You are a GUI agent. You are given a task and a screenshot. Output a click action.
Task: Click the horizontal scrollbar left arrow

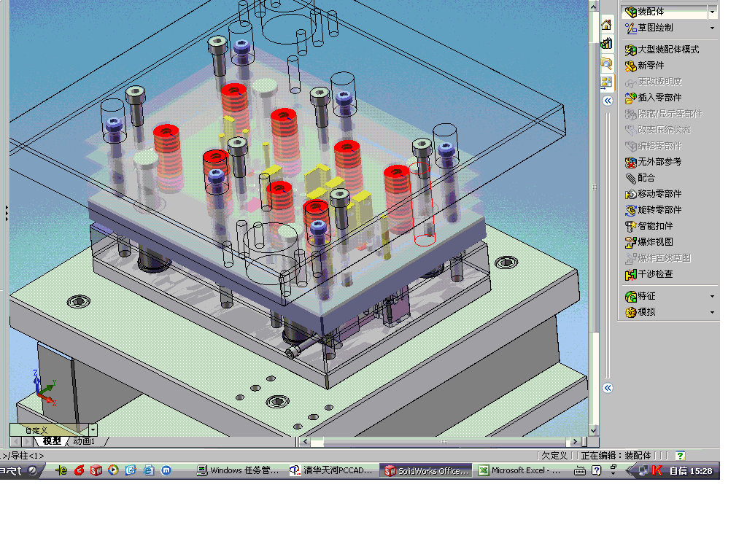[306, 441]
